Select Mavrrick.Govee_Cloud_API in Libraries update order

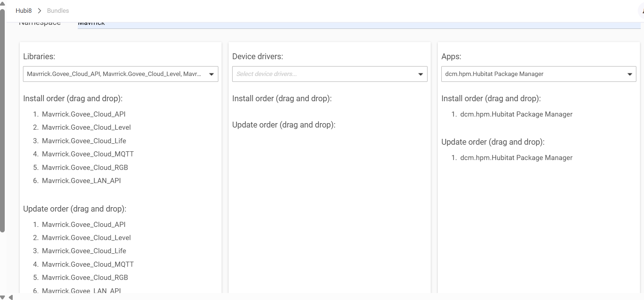(x=84, y=225)
